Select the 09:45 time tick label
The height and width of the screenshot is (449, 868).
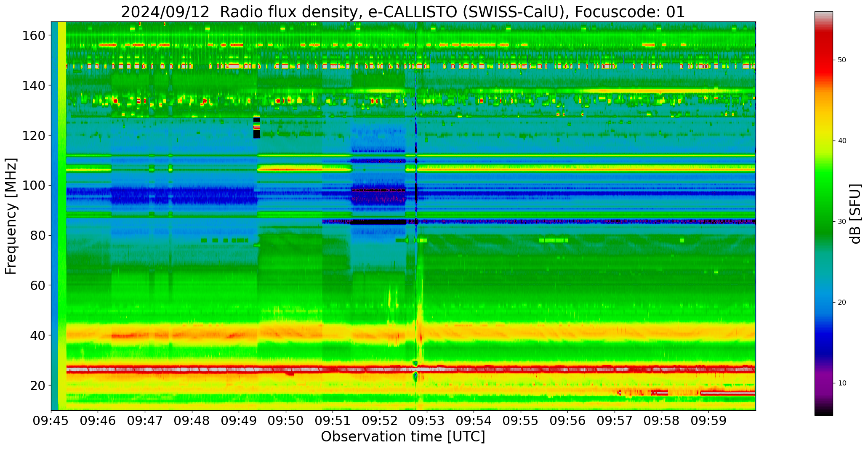click(x=51, y=421)
